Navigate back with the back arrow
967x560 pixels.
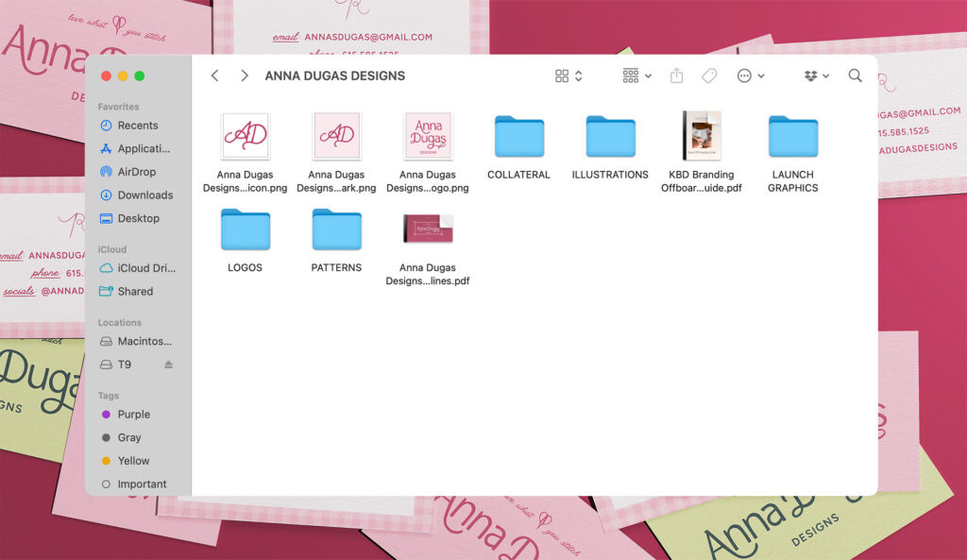tap(214, 76)
